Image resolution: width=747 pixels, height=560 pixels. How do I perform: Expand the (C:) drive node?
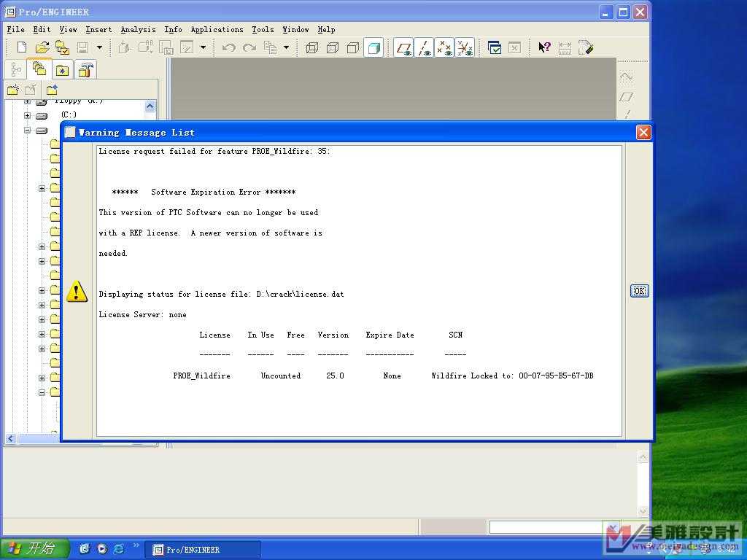27,115
